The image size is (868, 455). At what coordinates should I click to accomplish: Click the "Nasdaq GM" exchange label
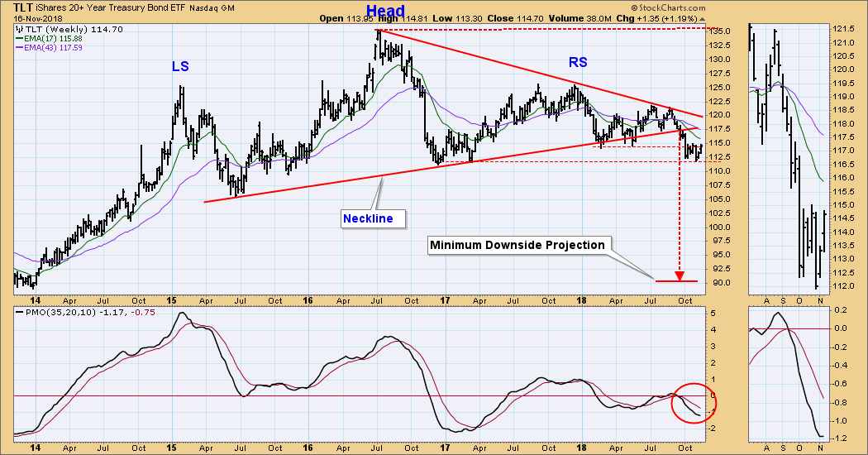click(x=212, y=8)
